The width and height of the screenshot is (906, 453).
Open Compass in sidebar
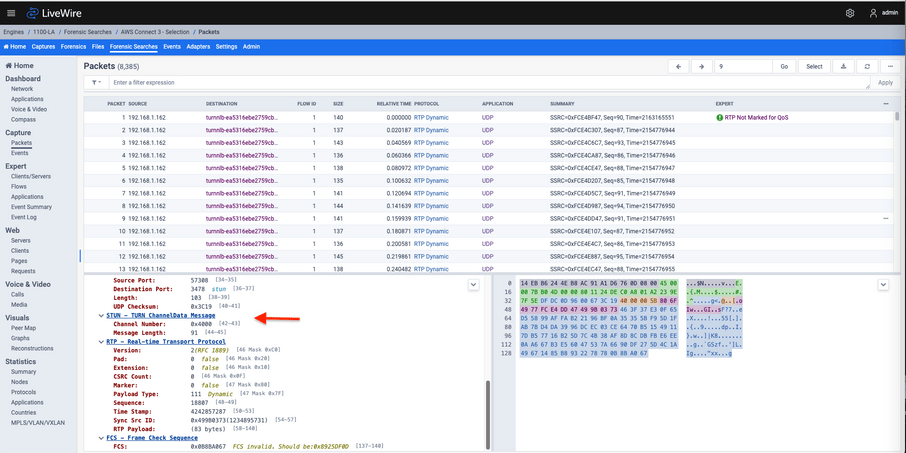click(x=23, y=120)
